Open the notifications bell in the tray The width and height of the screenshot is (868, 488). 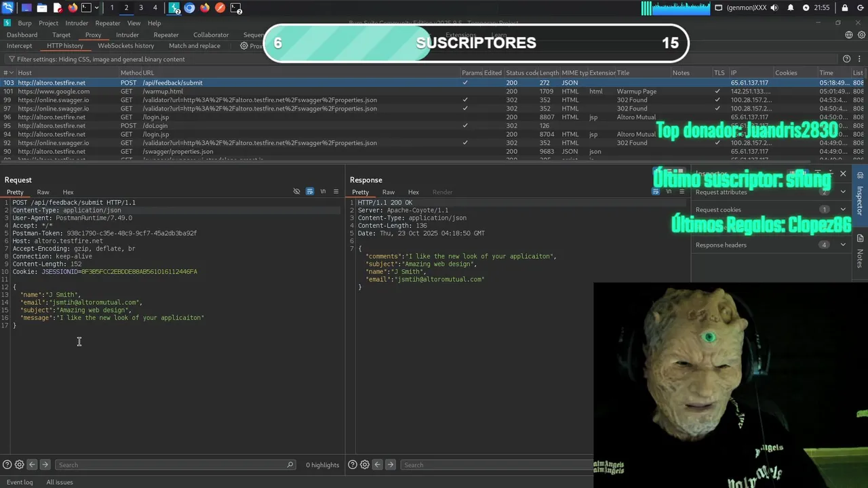pos(791,8)
